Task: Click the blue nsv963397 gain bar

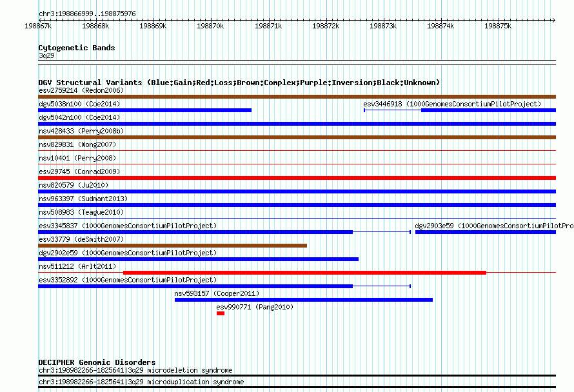Action: coord(297,205)
